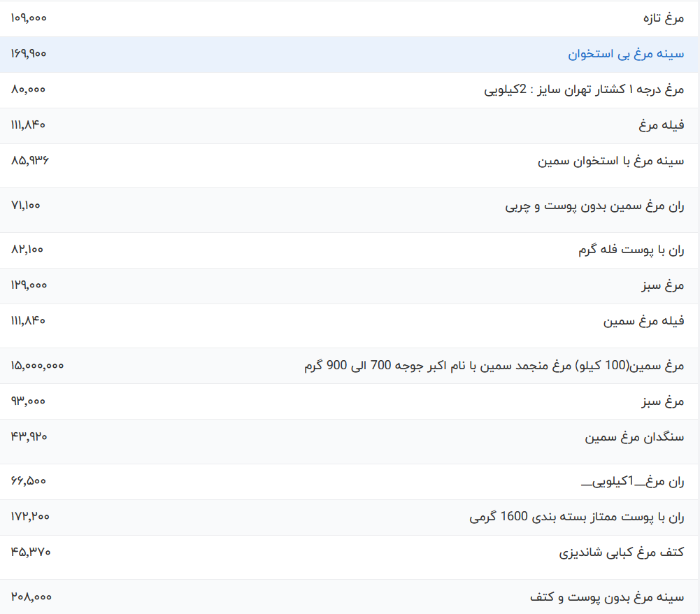The image size is (700, 614).
Task: Click the ۶۶,۵۰۰ price value
Action: click(x=29, y=481)
